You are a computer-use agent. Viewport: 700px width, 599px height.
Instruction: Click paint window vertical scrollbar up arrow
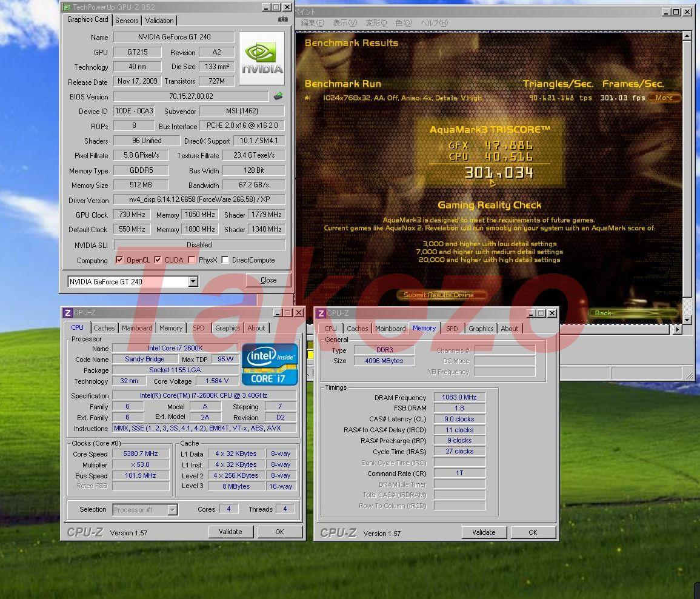point(687,35)
